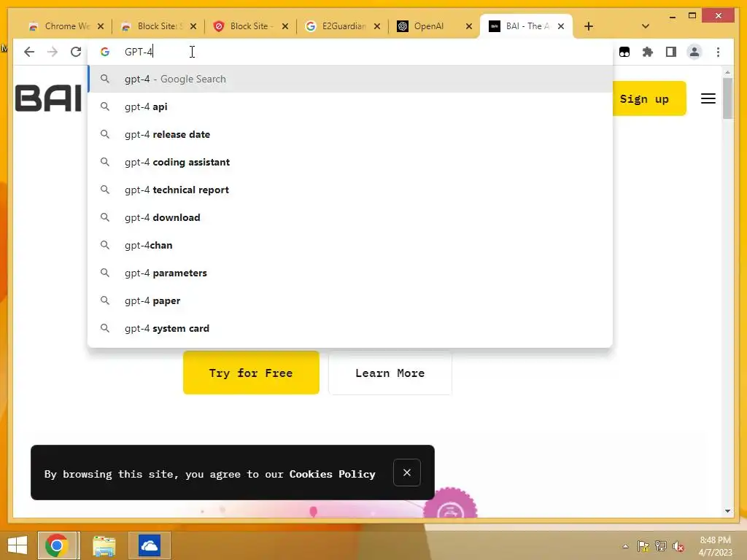Click the BAI logo
The image size is (747, 560).
point(48,98)
